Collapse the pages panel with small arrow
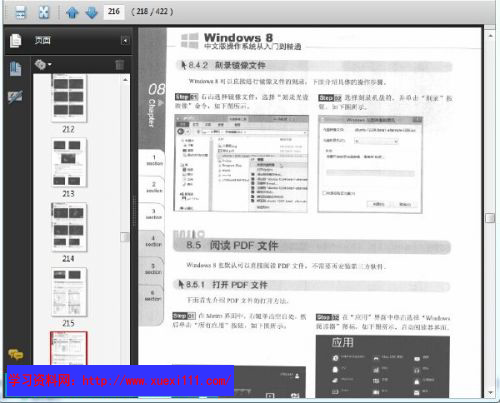Screen dimensions: 500x403 [x=125, y=41]
